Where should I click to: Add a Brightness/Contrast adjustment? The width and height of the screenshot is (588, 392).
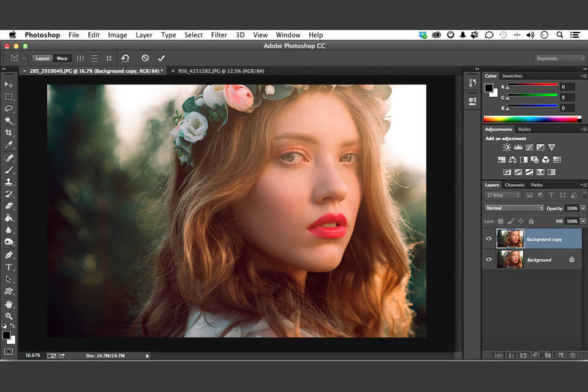click(x=507, y=148)
